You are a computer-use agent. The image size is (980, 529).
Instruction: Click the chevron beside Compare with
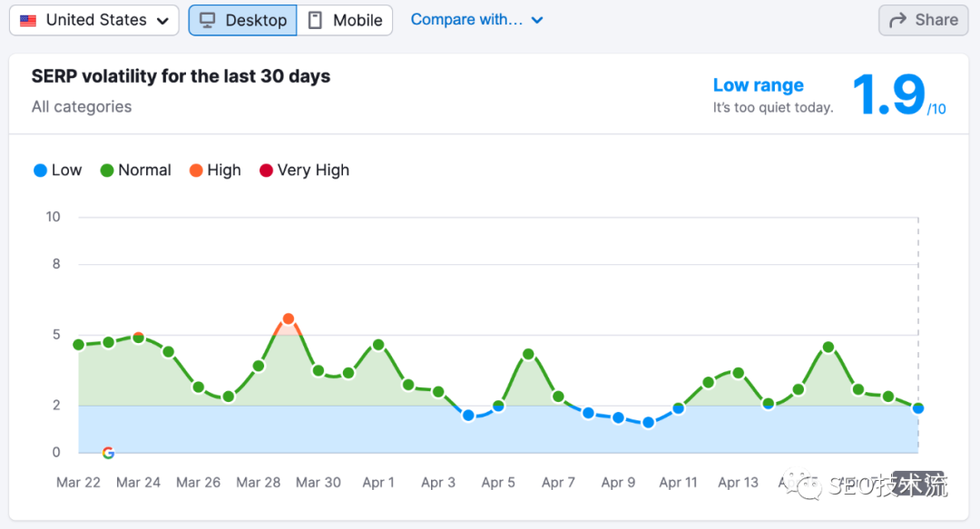tap(537, 20)
